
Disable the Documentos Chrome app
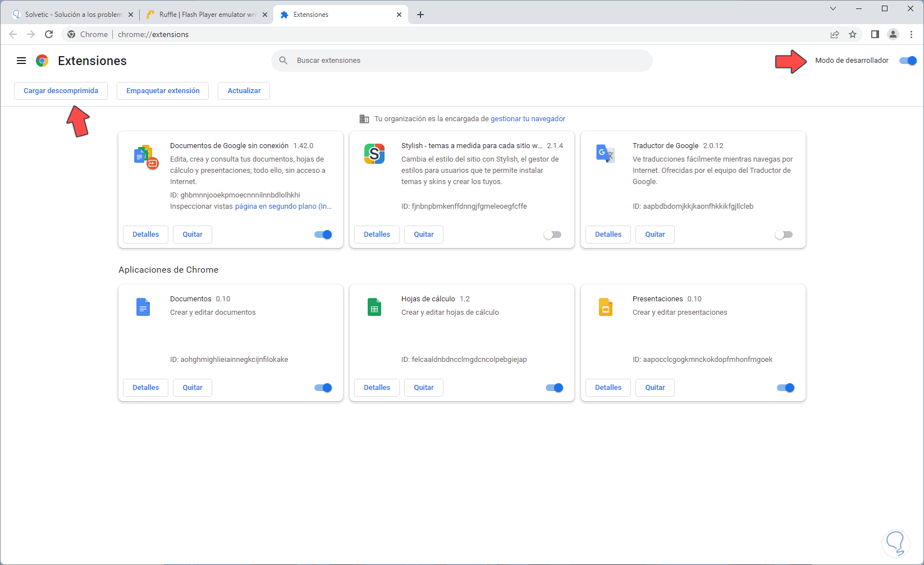click(x=323, y=388)
